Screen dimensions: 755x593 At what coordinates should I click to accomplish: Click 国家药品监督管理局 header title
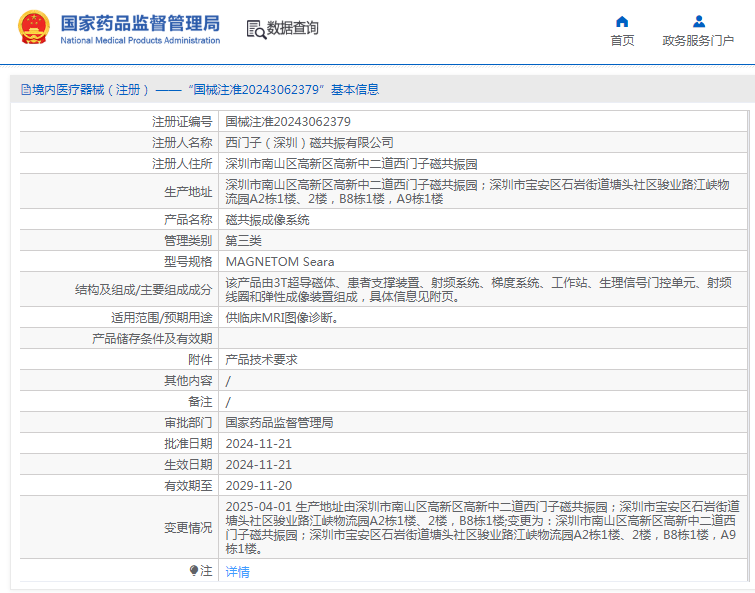click(x=140, y=23)
